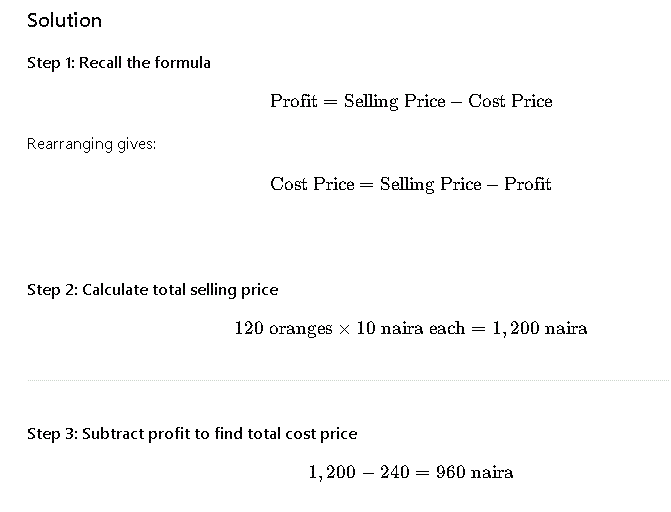Click the 1,200 − 240 = 960 naira equation
671x512 pixels.
(x=411, y=473)
